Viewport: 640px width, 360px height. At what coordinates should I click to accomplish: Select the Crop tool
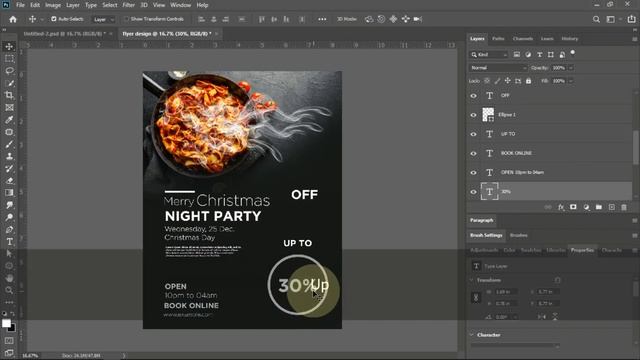pos(9,95)
